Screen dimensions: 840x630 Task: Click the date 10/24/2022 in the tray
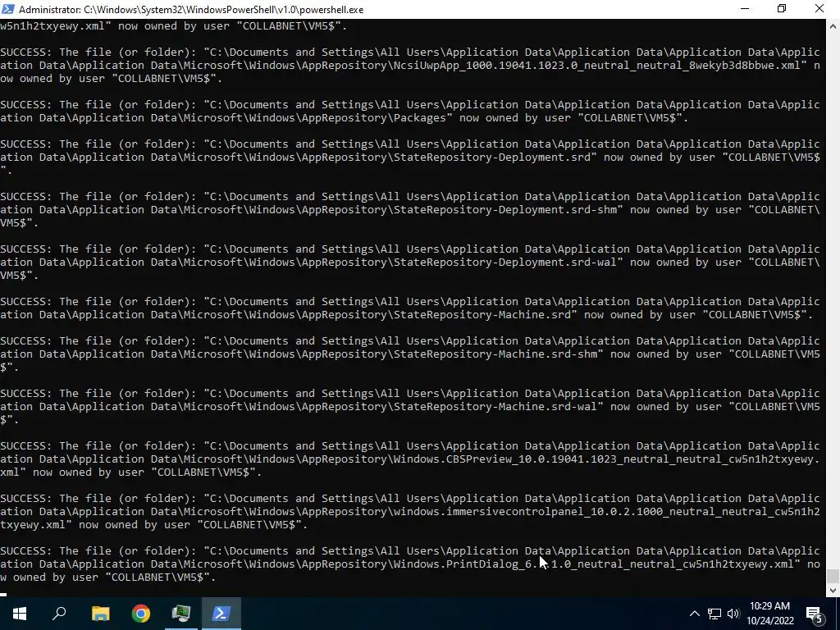pyautogui.click(x=769, y=621)
